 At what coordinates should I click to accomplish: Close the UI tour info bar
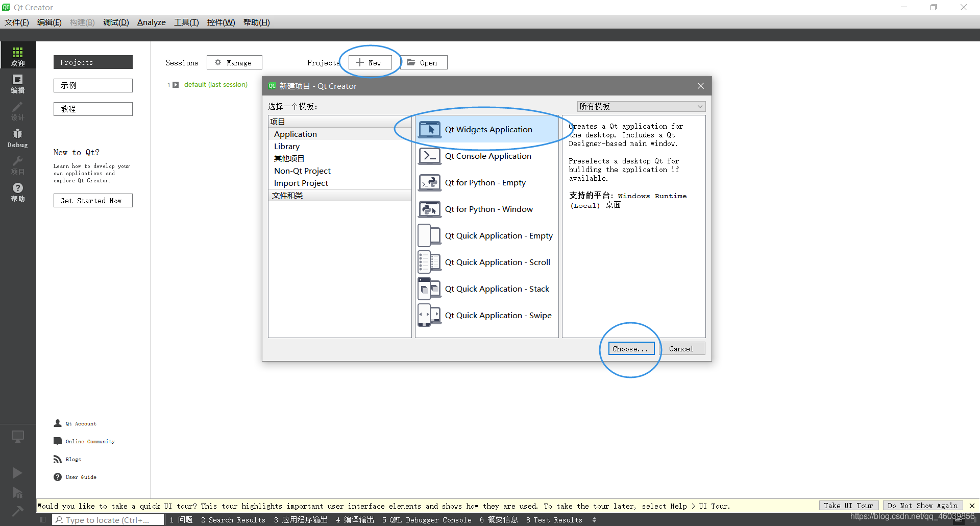coord(972,506)
